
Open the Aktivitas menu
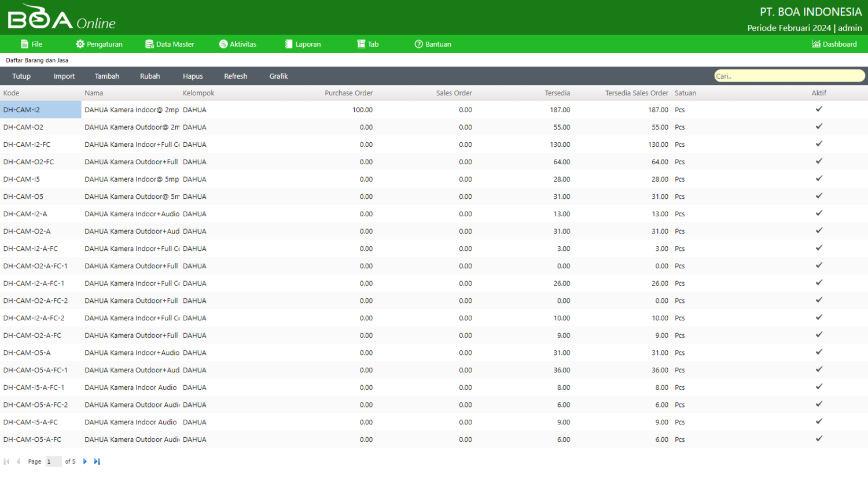(238, 44)
